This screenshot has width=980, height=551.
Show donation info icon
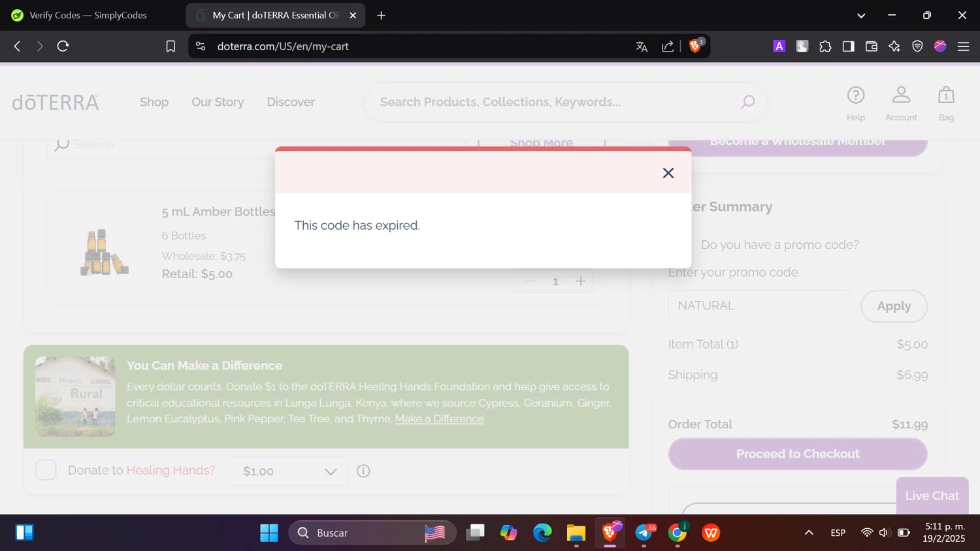tap(363, 471)
